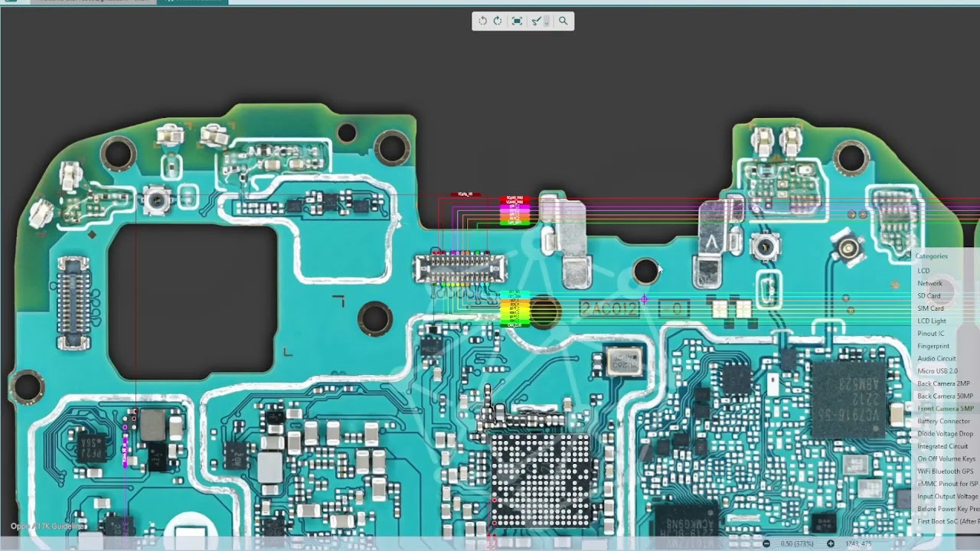Select the On Off Volume Keys category

(946, 458)
